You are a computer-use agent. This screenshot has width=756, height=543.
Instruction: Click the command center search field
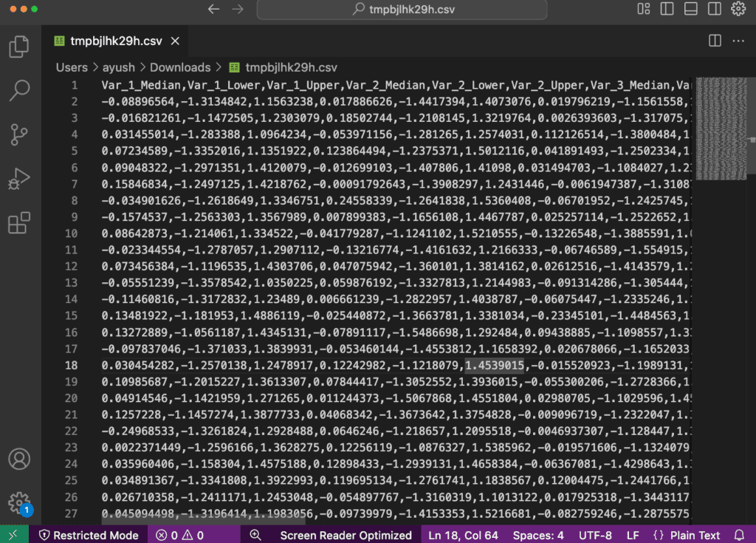[x=402, y=10]
